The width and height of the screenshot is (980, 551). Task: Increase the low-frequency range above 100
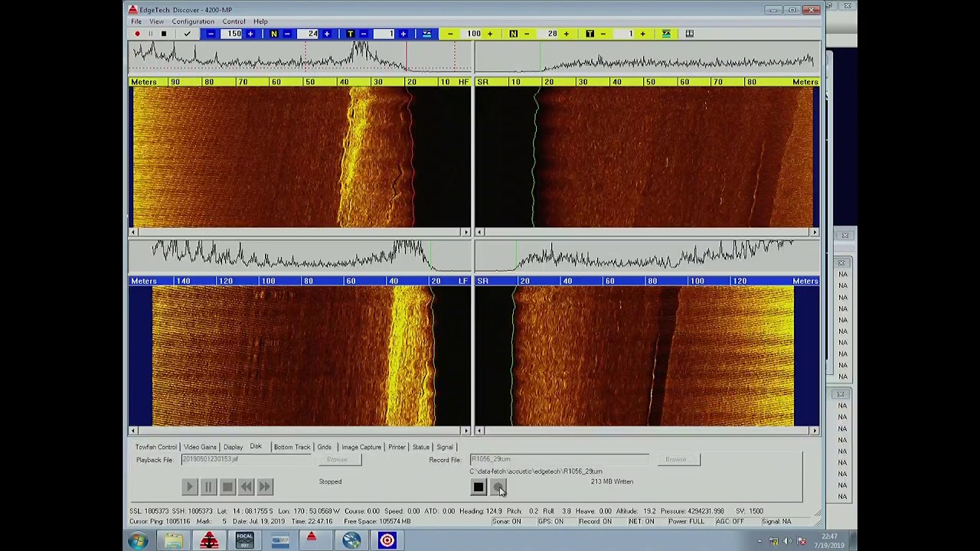pyautogui.click(x=490, y=34)
